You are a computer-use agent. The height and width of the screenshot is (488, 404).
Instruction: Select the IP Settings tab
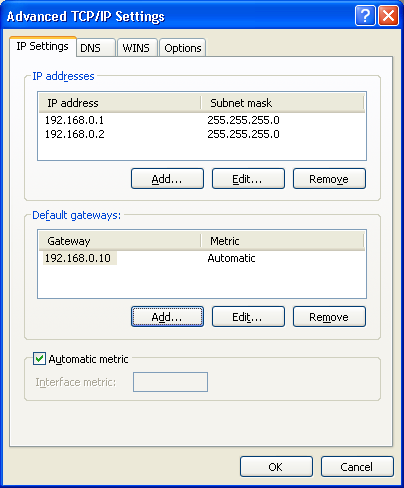point(43,46)
